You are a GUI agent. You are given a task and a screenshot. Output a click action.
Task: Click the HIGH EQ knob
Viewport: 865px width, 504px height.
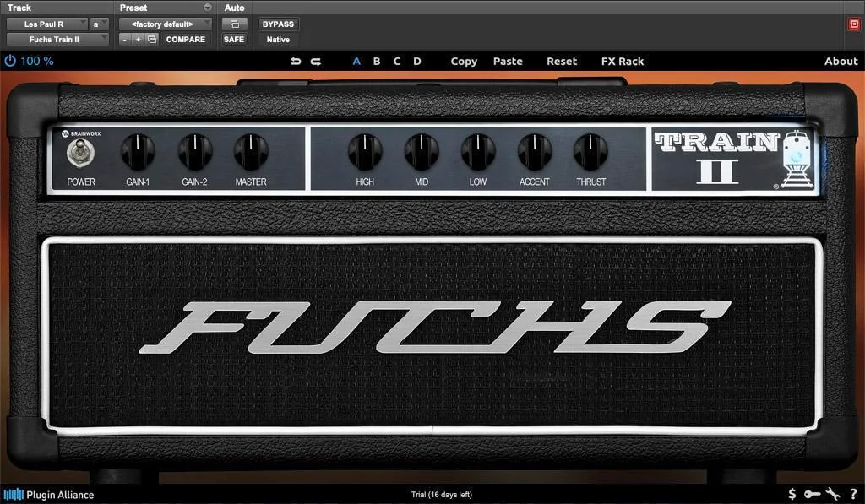pos(365,152)
